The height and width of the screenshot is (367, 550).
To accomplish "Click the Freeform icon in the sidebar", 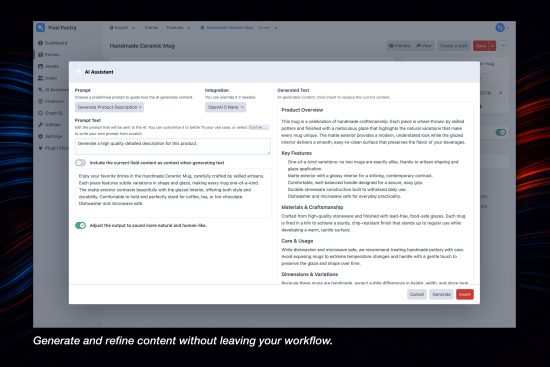I will click(x=40, y=101).
